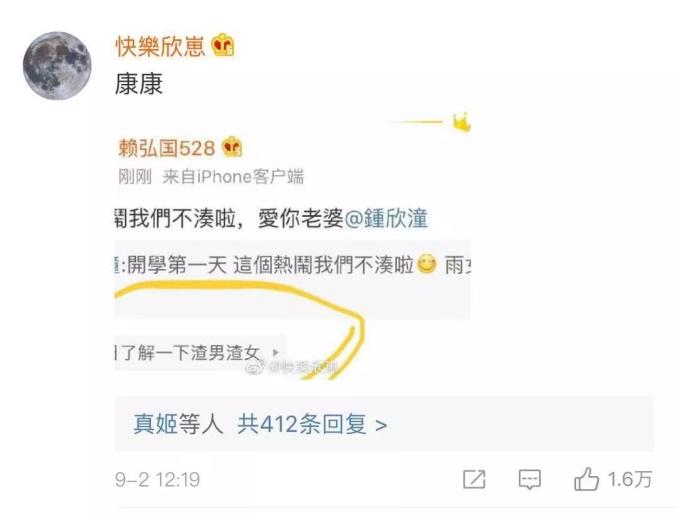Screen dimensions: 677x518
Task: Click arrow next to 了解一下渣男渣女
Action: [x=275, y=353]
